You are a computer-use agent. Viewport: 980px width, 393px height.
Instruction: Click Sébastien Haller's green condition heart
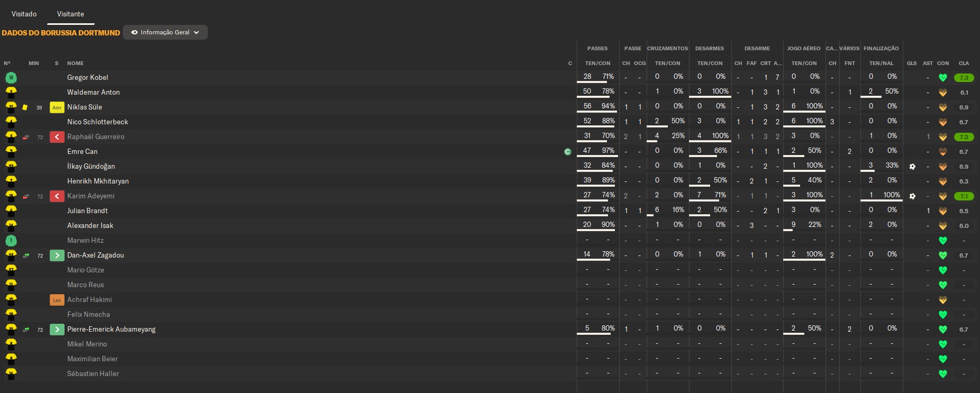click(x=942, y=374)
